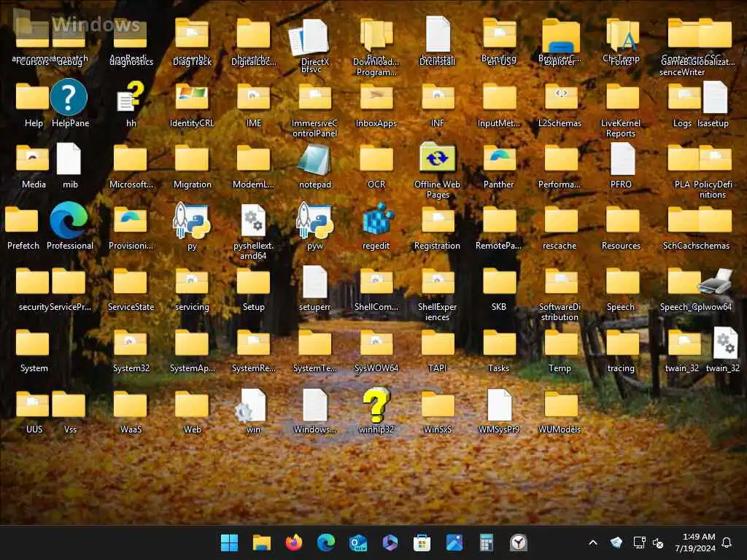Viewport: 747px width, 560px height.
Task: Open the WaaS folder
Action: (x=130, y=404)
